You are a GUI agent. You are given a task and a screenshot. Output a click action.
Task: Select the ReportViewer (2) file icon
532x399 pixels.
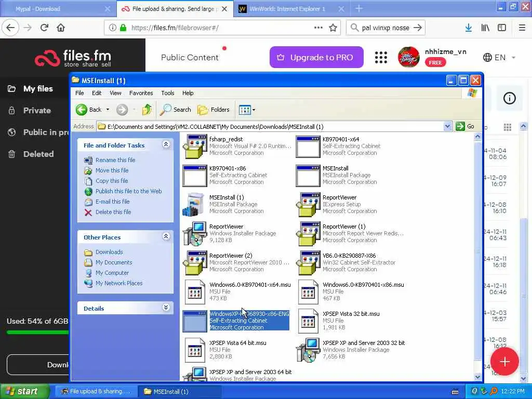pyautogui.click(x=195, y=263)
